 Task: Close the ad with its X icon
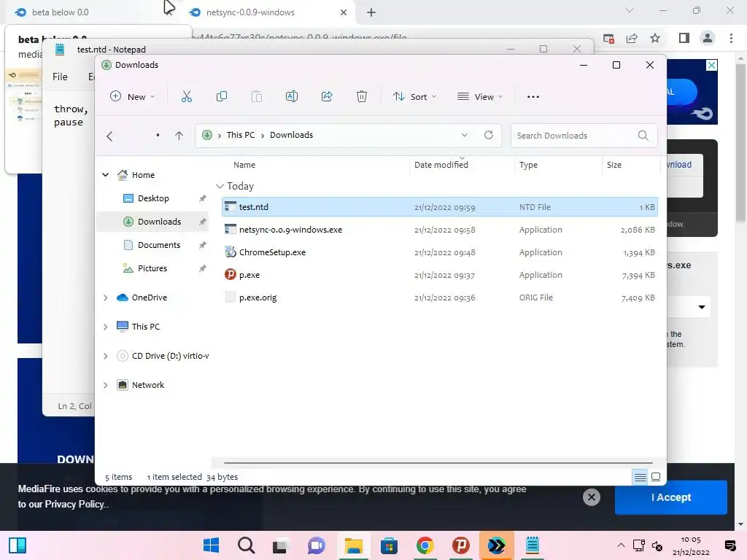click(711, 65)
